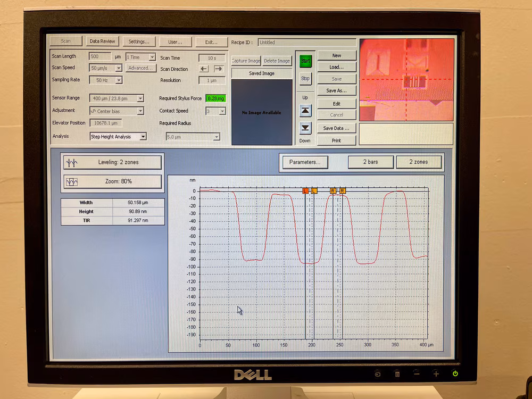Click the Capture Image button
The width and height of the screenshot is (532, 399).
246,61
